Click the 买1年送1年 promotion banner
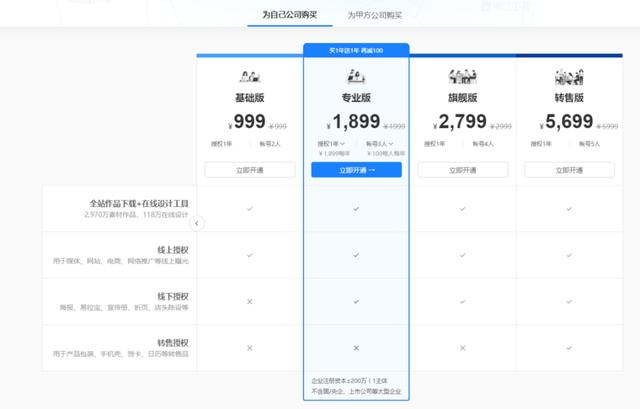Viewport: 640px width, 409px height. (356, 49)
